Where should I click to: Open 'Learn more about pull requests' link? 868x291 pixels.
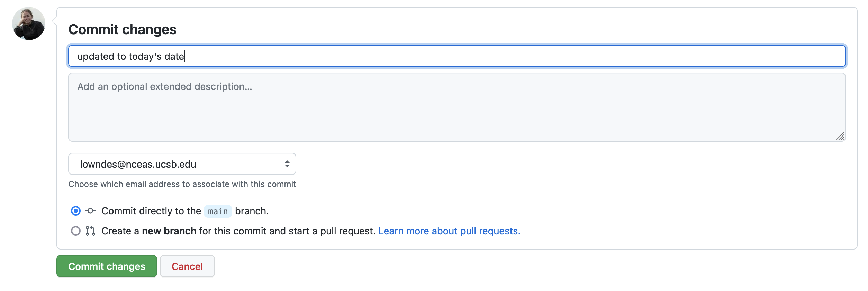(x=449, y=231)
